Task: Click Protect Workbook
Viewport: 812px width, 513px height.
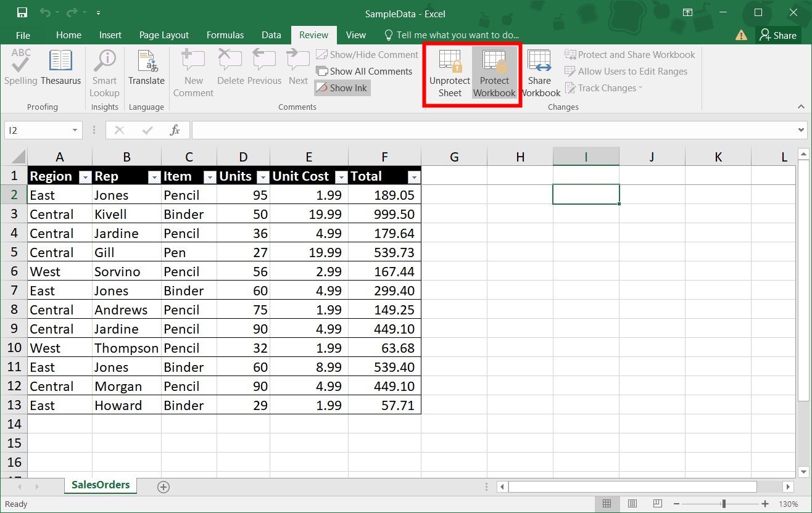Action: pos(494,73)
